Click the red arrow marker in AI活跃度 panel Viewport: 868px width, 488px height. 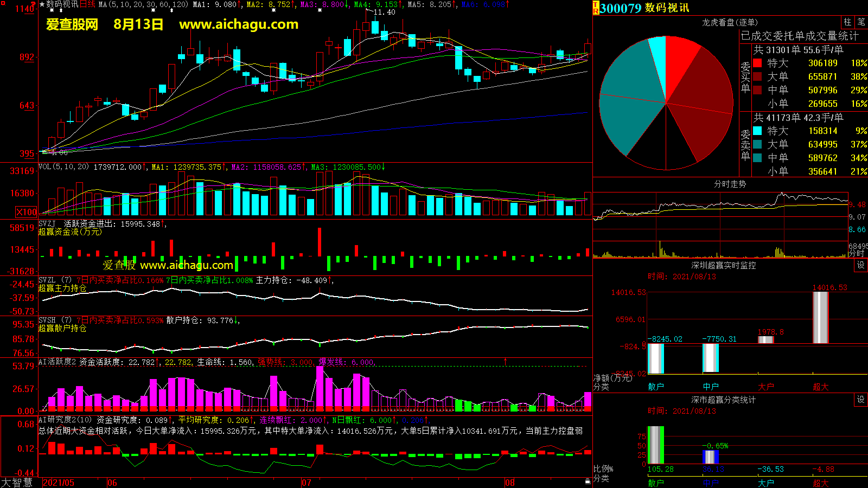[506, 361]
